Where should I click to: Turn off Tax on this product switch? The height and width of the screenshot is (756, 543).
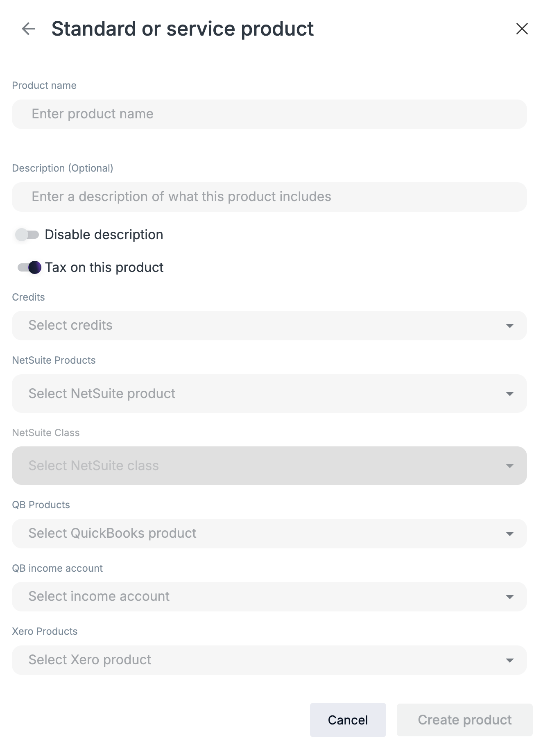[x=29, y=267]
